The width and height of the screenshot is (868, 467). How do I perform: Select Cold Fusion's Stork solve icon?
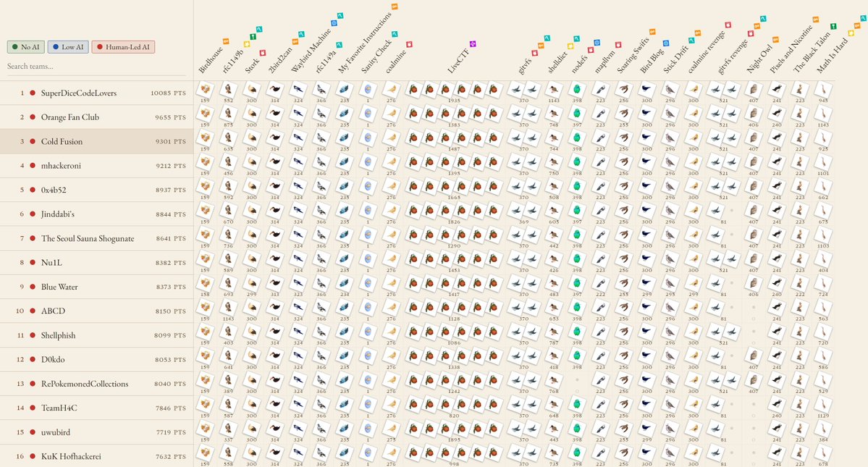tap(252, 138)
